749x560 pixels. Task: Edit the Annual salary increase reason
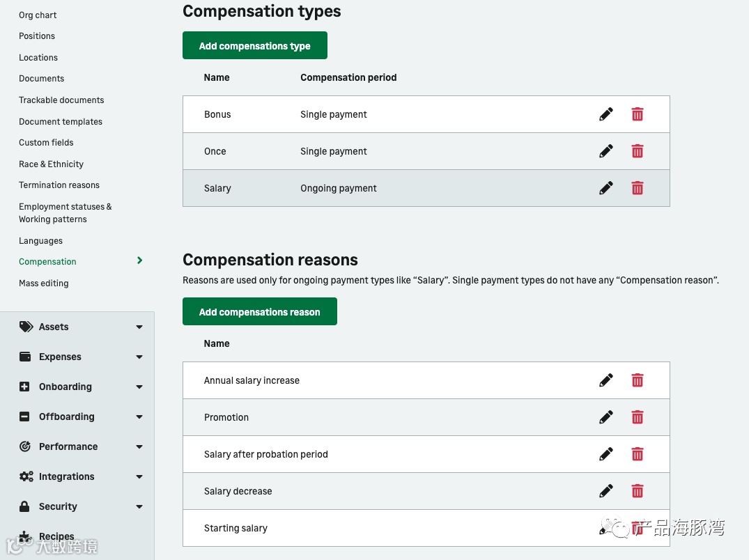606,380
